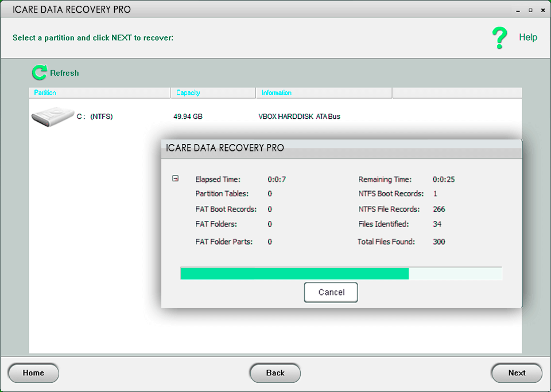
Task: Minimize the ICARE Data Recovery window
Action: [517, 10]
